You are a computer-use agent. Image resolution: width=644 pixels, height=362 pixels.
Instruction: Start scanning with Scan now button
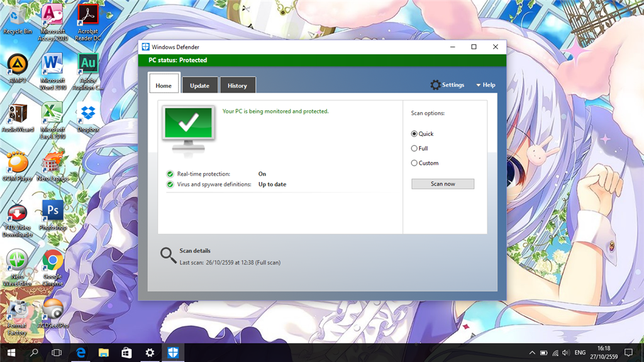[x=443, y=184]
